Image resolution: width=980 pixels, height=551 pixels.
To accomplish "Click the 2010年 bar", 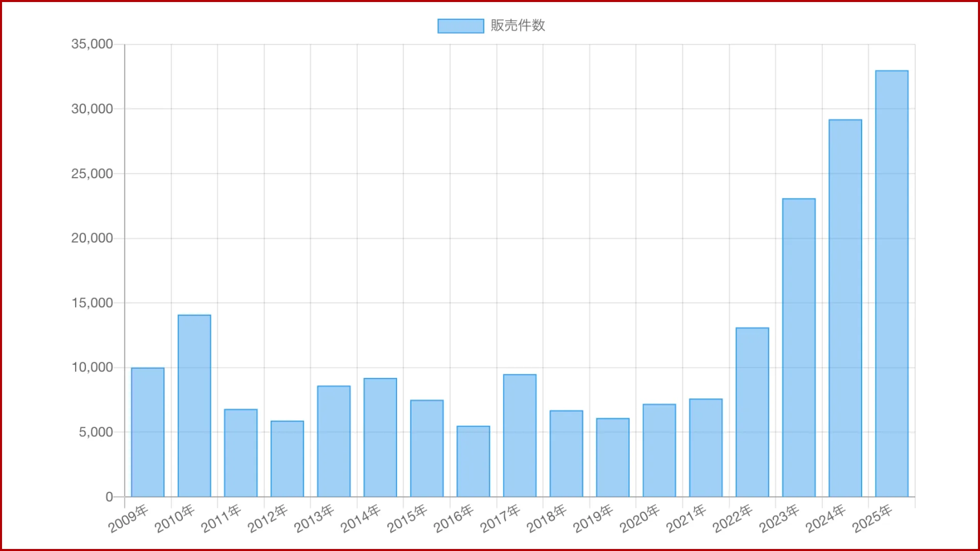I will 194,406.
